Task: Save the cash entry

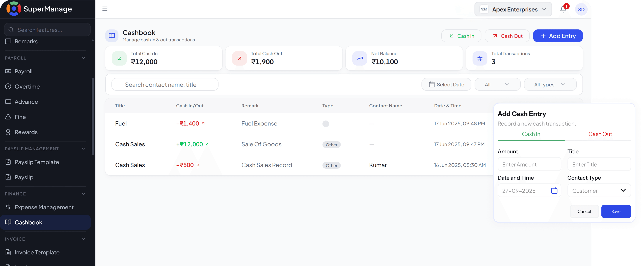Action: coord(616,211)
